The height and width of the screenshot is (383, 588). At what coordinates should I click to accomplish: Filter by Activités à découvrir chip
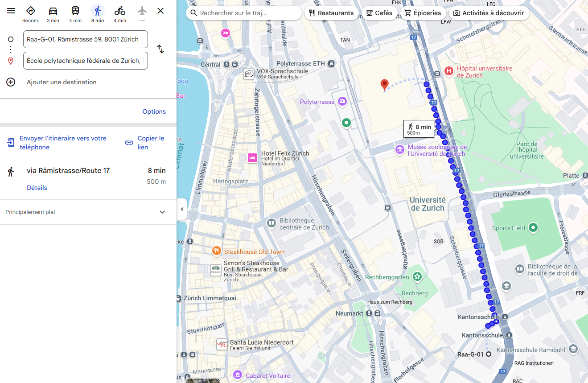(x=489, y=13)
